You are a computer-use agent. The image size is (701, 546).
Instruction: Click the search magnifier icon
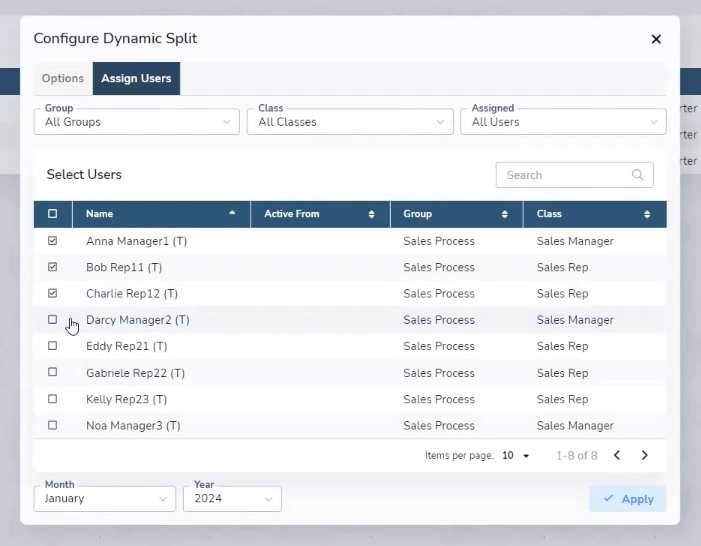[638, 175]
